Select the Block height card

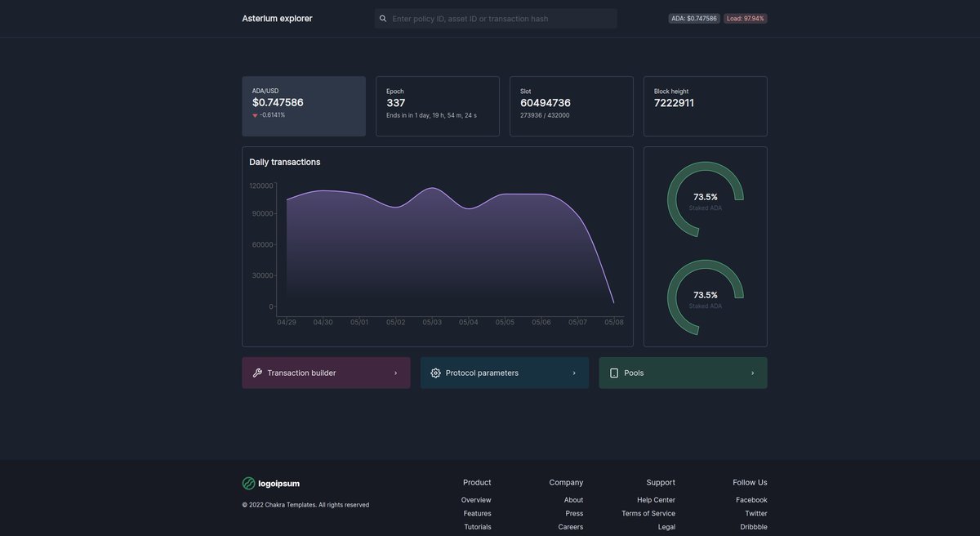click(x=706, y=106)
